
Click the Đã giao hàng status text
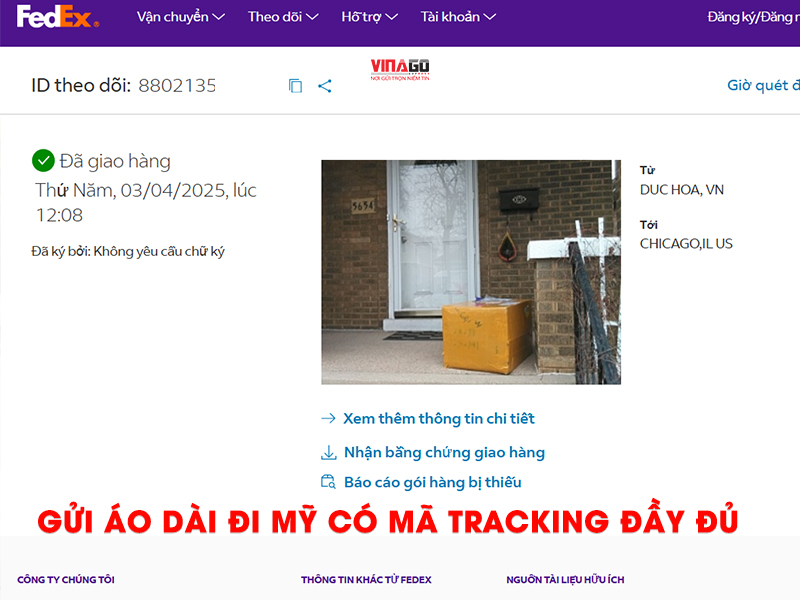click(x=115, y=161)
